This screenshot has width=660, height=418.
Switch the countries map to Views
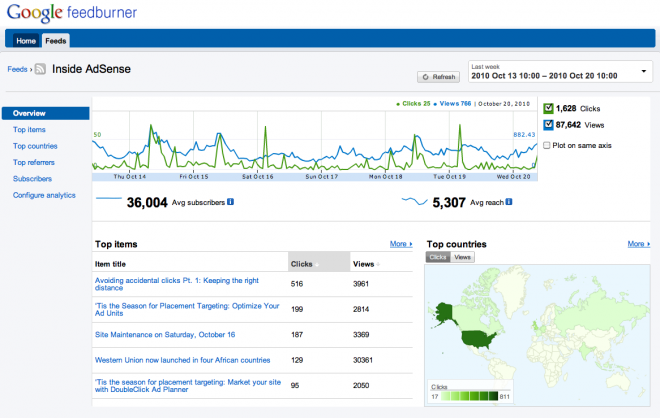[462, 257]
